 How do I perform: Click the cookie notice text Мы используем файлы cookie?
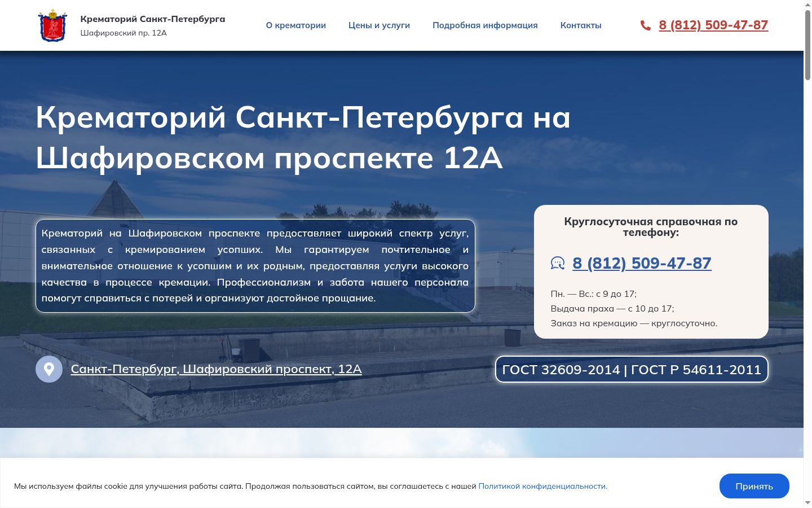(x=246, y=486)
